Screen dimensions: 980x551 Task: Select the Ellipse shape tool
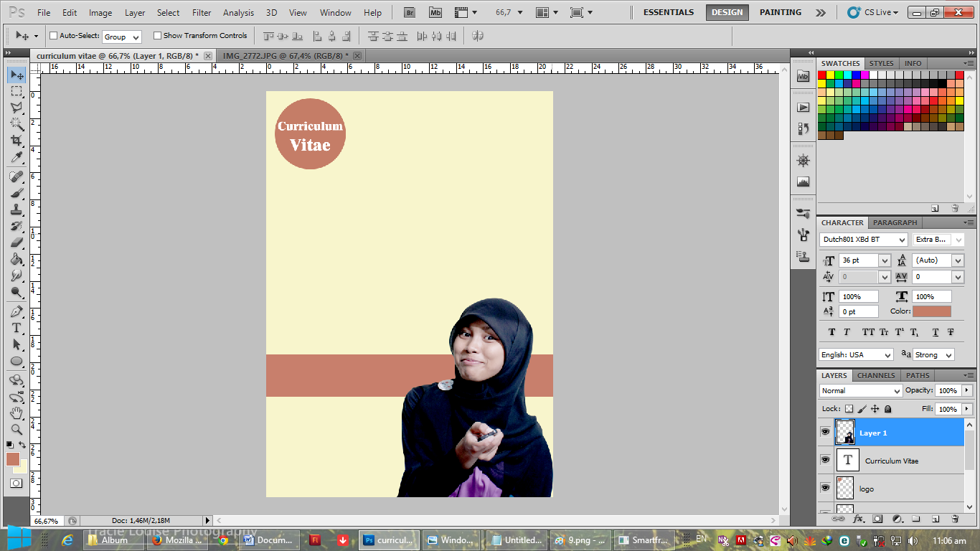[17, 361]
